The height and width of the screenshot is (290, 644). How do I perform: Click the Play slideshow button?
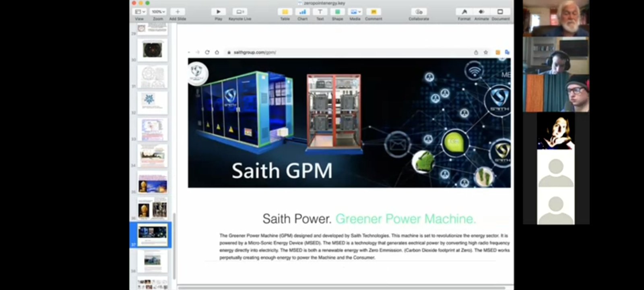218,12
